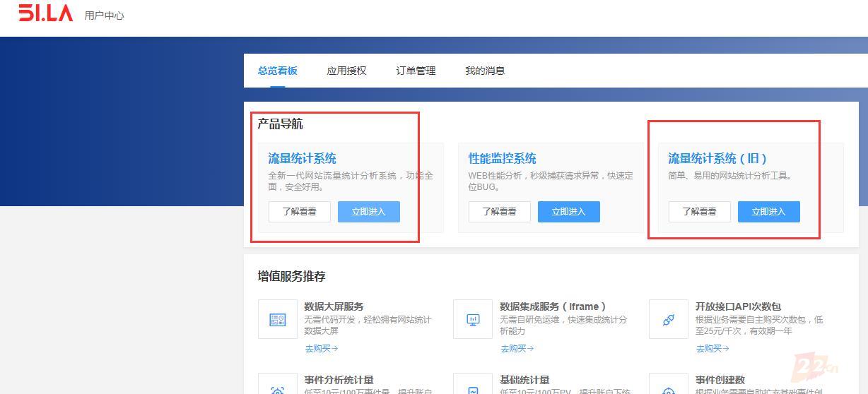Click 立即进入 under 性能监控系统
Viewport: 868px width, 394px height.
(569, 212)
